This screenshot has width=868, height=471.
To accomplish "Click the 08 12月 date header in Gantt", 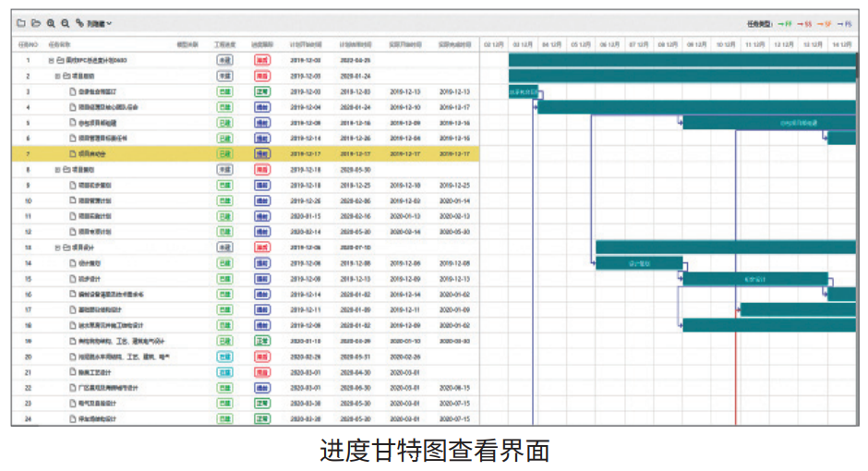I will pyautogui.click(x=668, y=44).
